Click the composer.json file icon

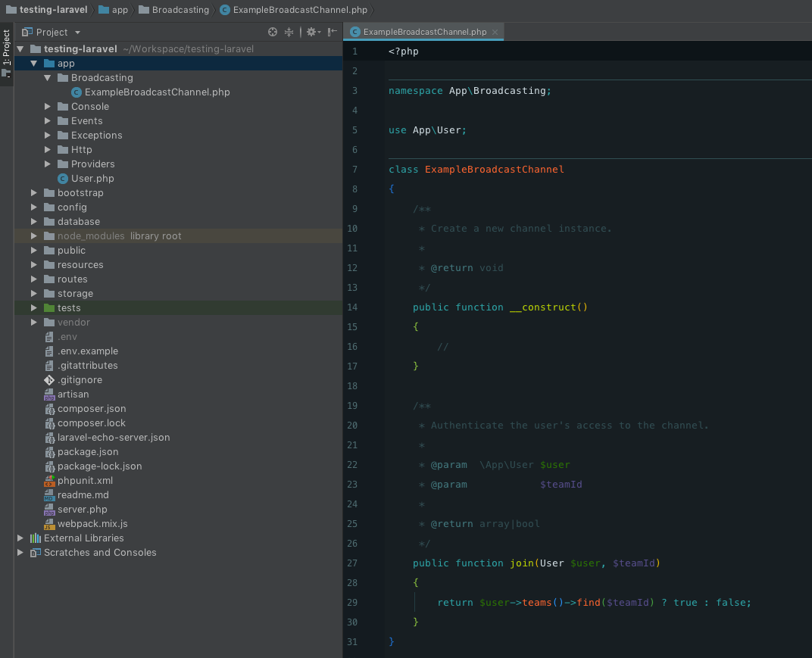pyautogui.click(x=50, y=408)
